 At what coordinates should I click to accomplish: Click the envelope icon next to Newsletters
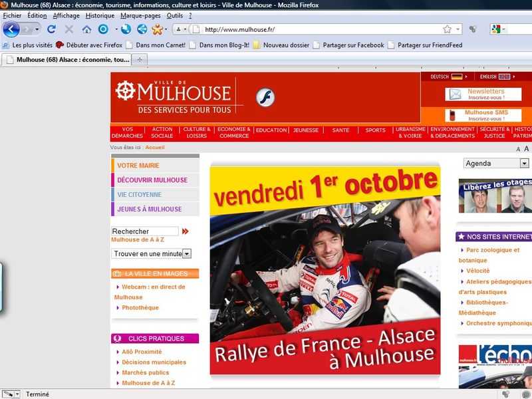point(455,94)
